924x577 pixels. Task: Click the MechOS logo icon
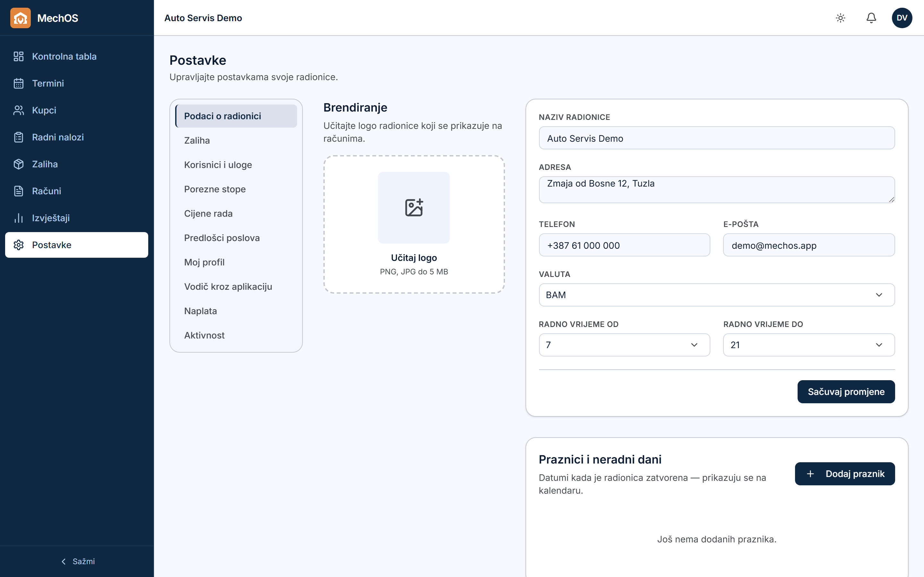point(20,18)
